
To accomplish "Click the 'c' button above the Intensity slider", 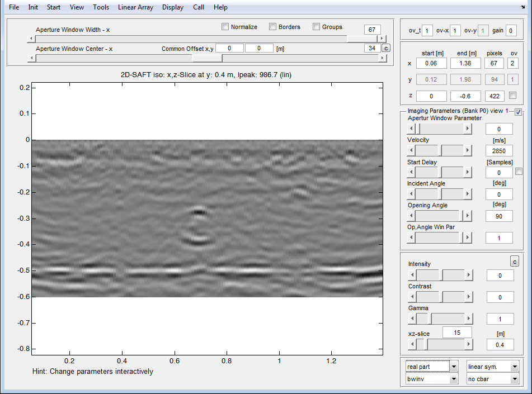I will click(515, 262).
